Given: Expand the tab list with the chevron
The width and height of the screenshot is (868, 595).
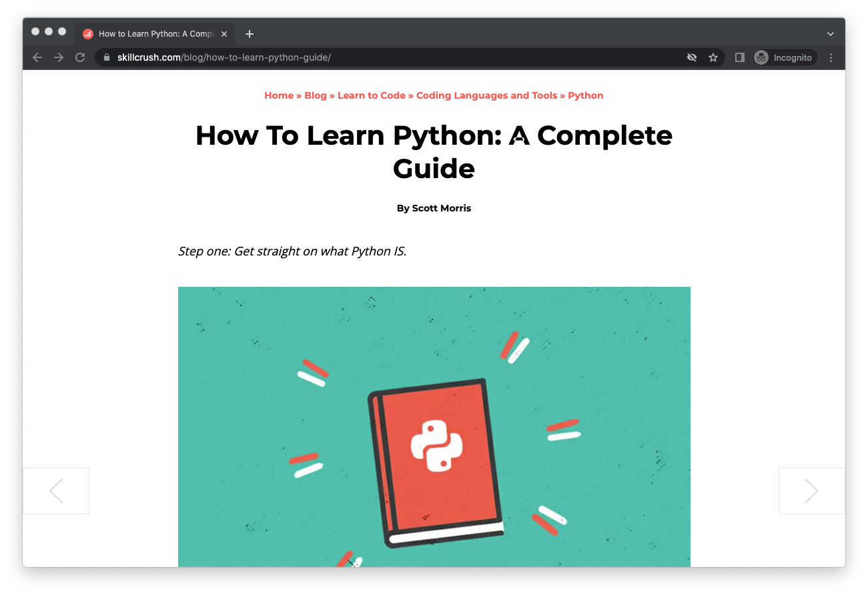Looking at the screenshot, I should (x=830, y=33).
